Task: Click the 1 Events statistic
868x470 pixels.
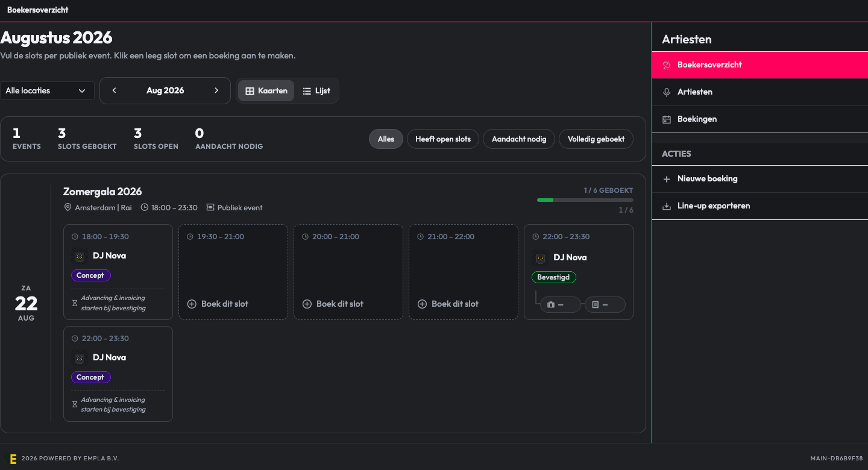Action: (27, 139)
